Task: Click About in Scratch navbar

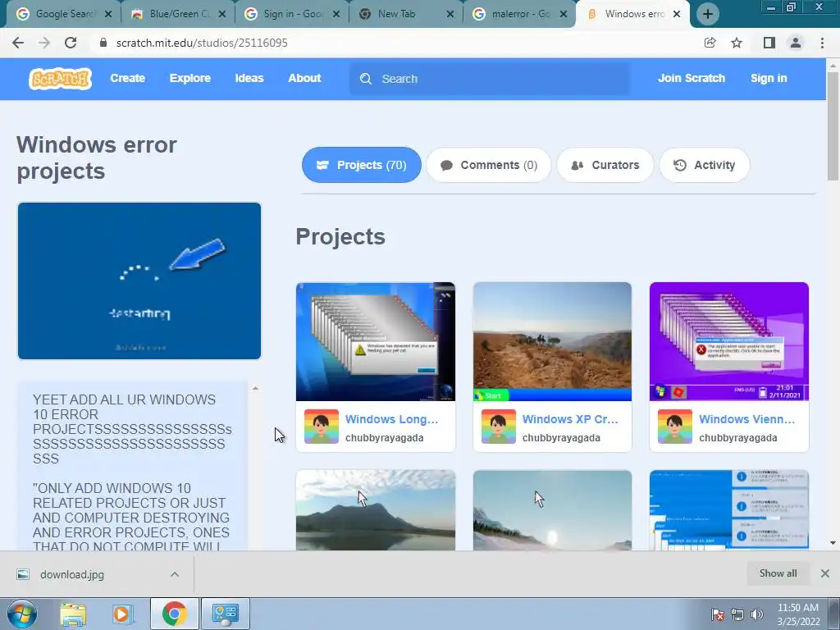Action: click(x=304, y=78)
